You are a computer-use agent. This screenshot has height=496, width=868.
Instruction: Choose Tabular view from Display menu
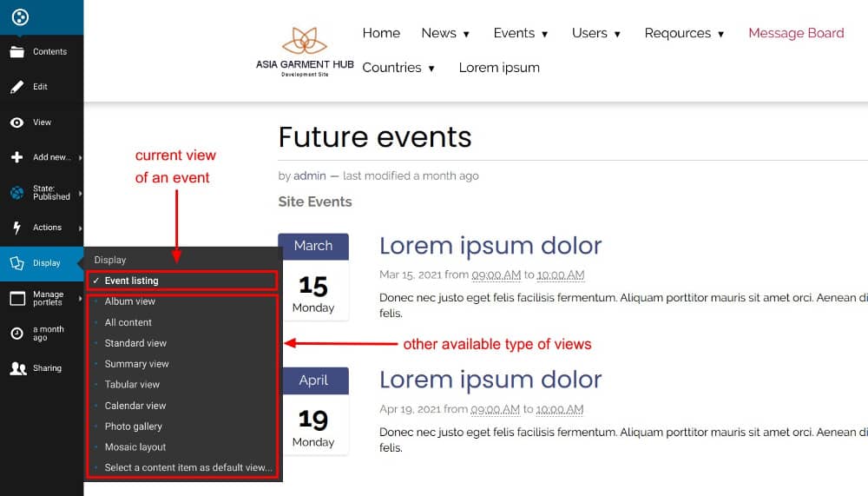(x=132, y=385)
